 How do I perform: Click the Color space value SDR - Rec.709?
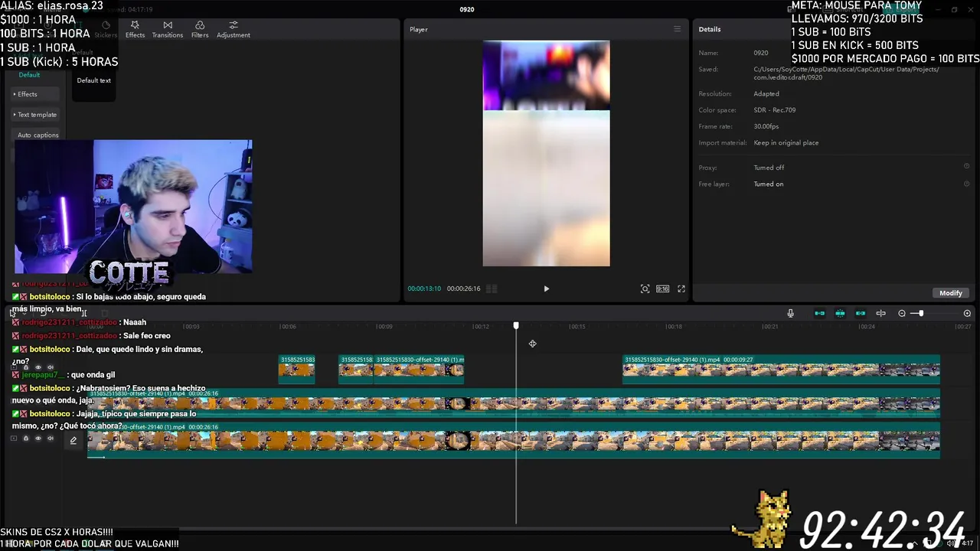(x=774, y=109)
